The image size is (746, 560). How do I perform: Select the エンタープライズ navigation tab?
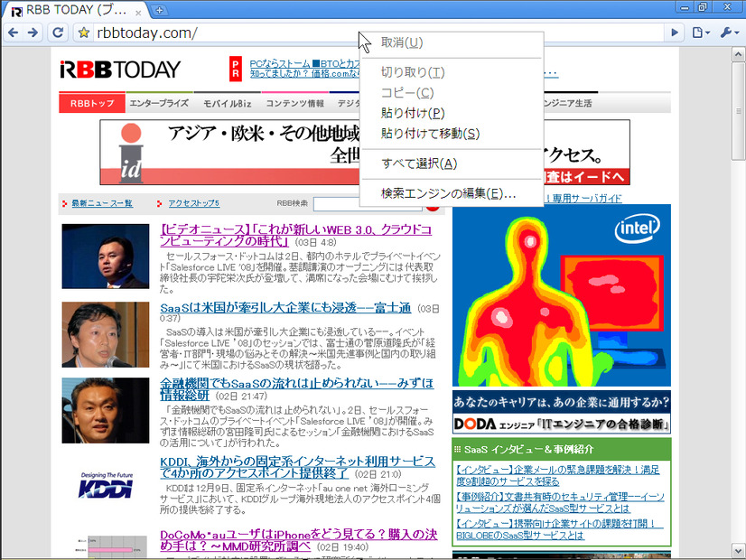pyautogui.click(x=159, y=103)
